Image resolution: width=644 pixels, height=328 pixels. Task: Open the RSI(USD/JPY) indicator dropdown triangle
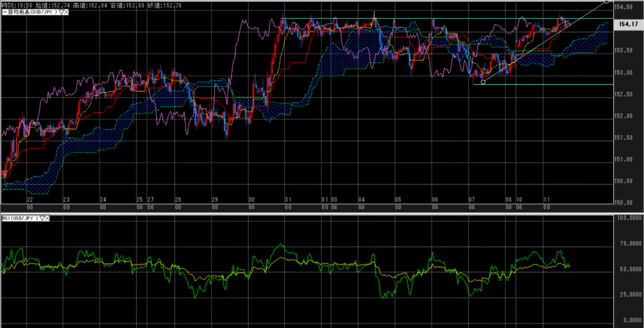[43, 218]
